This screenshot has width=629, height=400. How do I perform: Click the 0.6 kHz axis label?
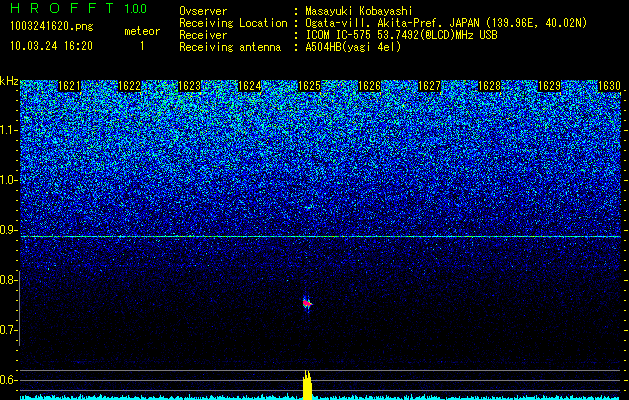click(8, 380)
